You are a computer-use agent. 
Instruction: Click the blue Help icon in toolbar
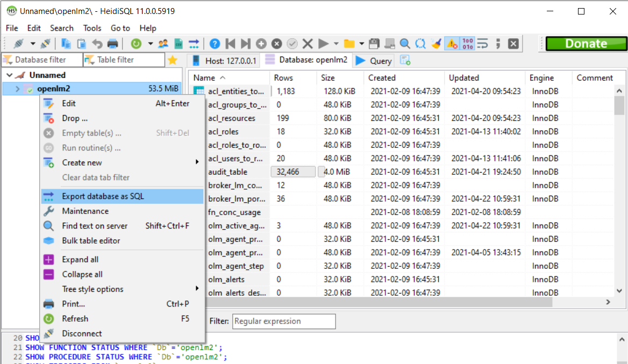(x=215, y=44)
